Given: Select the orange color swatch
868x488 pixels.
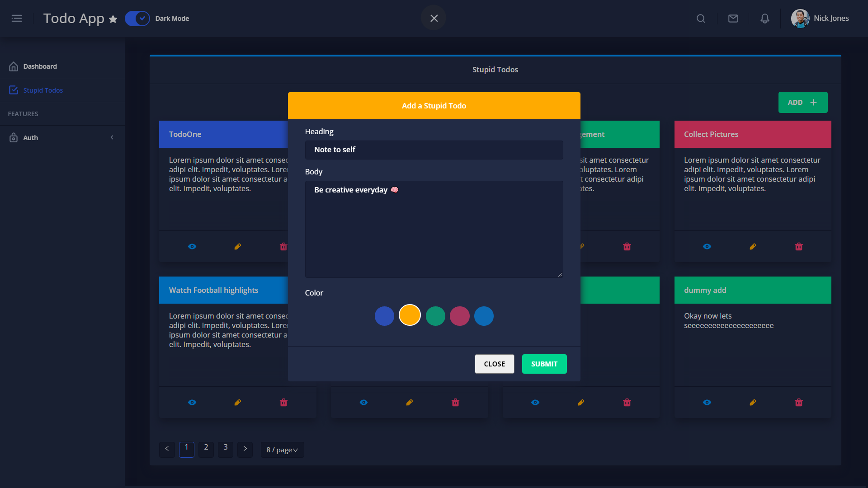Looking at the screenshot, I should pos(410,315).
